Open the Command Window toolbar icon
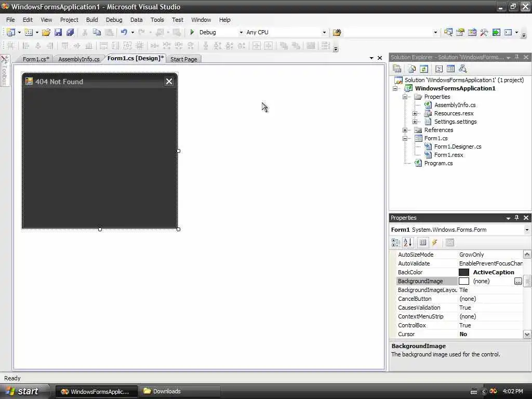The image size is (532, 399). [x=508, y=32]
